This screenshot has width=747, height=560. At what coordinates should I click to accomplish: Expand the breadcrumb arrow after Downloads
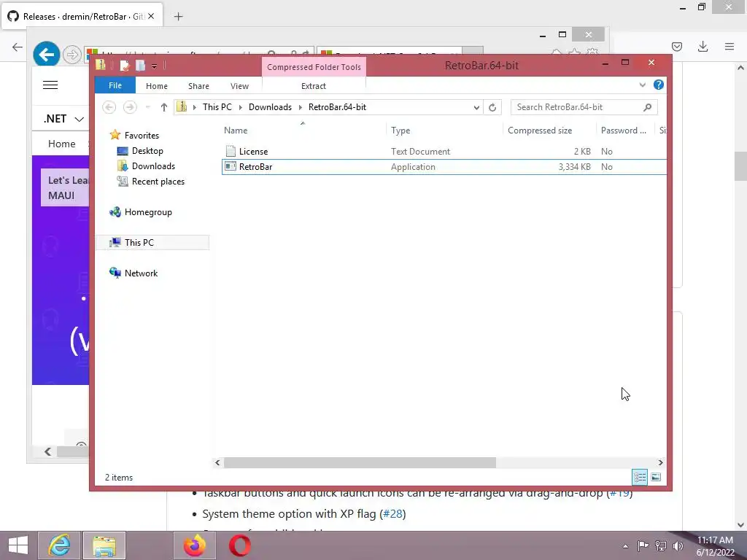[301, 107]
